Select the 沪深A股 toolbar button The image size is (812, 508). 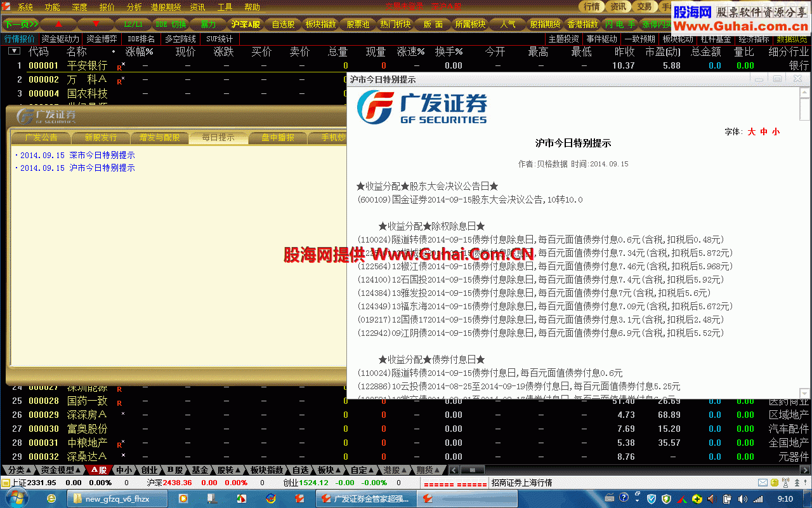(246, 24)
